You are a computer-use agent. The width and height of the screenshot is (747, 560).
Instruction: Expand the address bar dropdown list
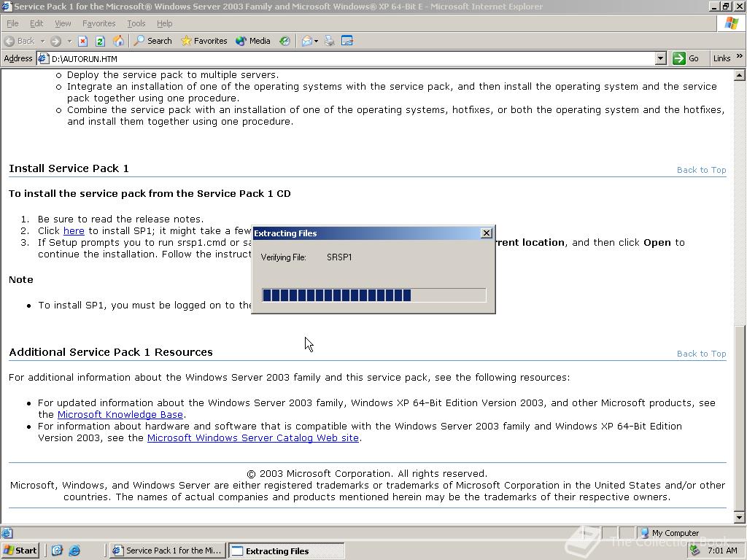coord(660,58)
